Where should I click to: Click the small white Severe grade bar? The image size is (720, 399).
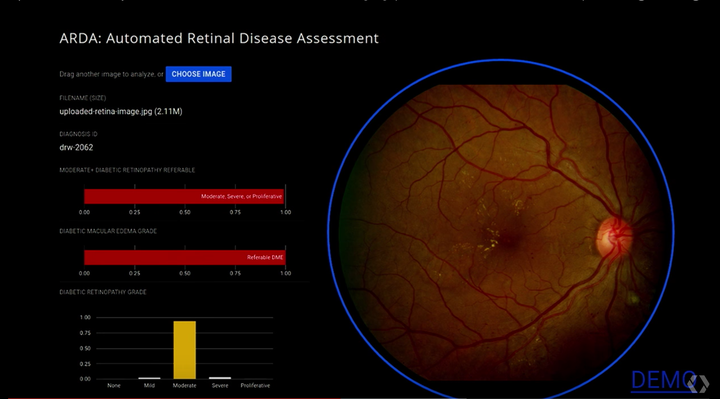(220, 378)
